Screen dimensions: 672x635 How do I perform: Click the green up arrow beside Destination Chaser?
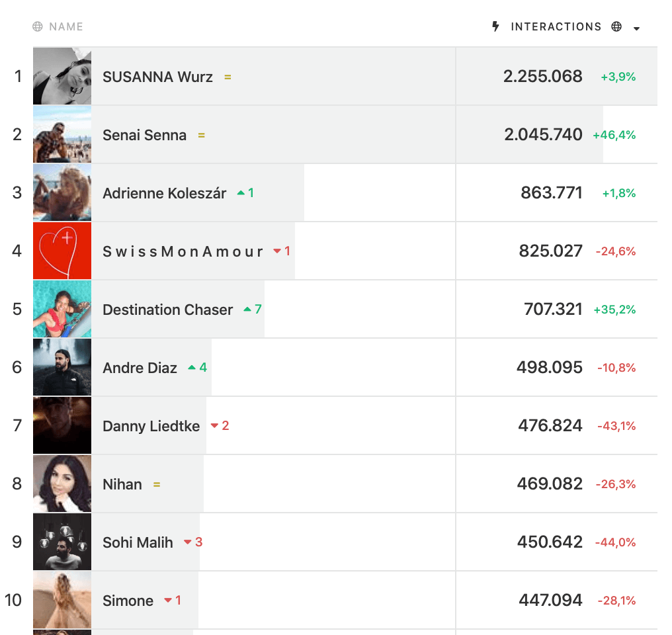point(247,310)
